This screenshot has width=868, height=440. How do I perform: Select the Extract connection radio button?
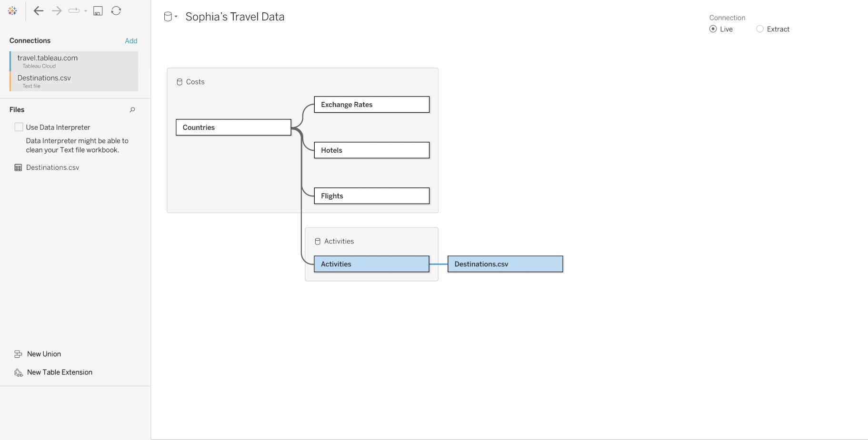coord(760,29)
